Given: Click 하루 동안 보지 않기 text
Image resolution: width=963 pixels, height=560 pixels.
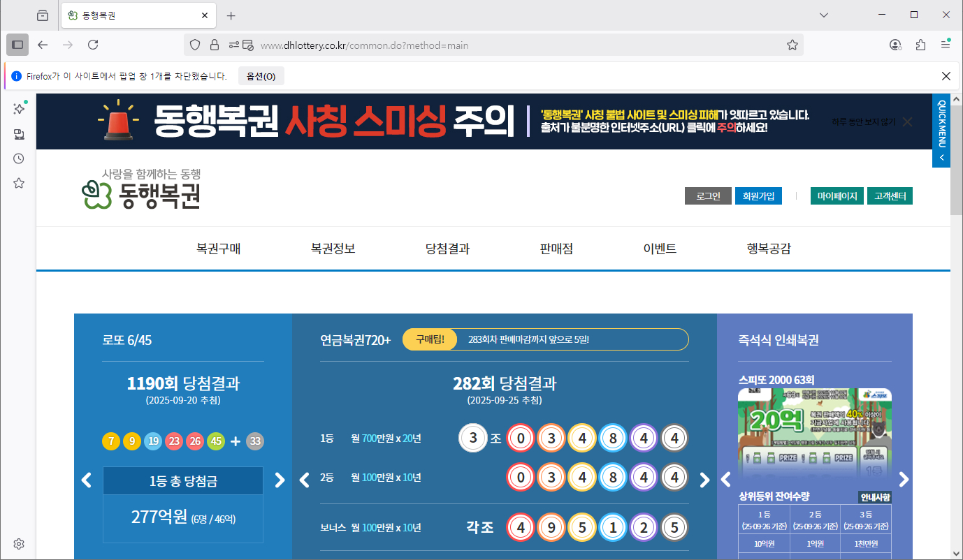Looking at the screenshot, I should pos(863,121).
